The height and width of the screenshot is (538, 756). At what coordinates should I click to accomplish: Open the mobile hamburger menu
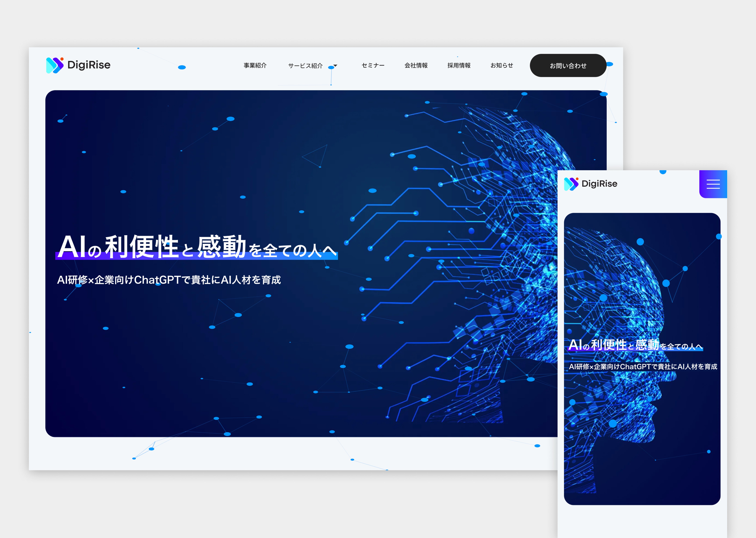pyautogui.click(x=713, y=184)
